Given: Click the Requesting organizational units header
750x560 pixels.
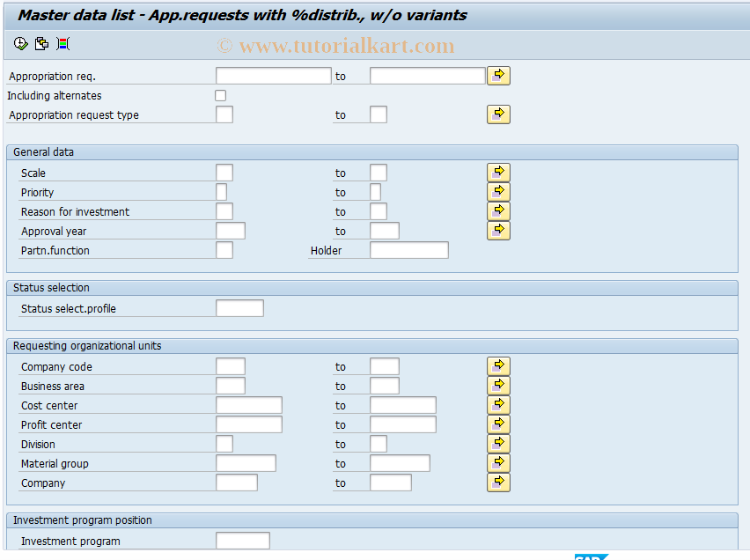Looking at the screenshot, I should click(x=372, y=346).
